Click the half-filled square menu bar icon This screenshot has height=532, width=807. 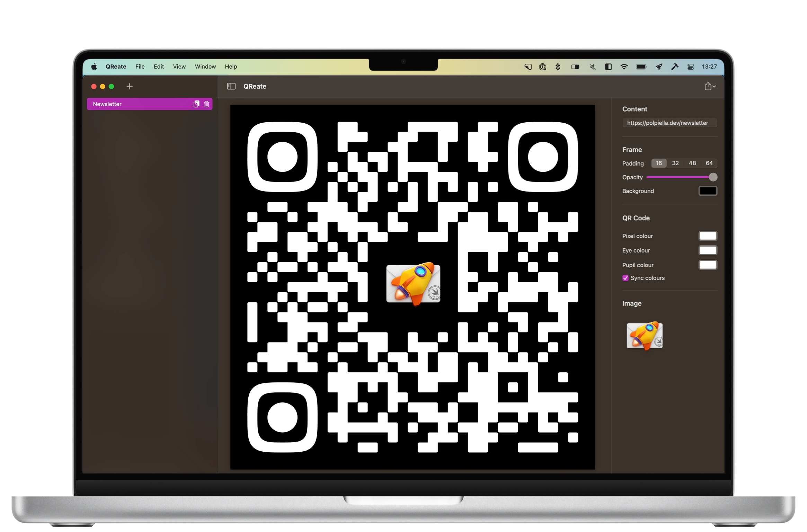608,66
